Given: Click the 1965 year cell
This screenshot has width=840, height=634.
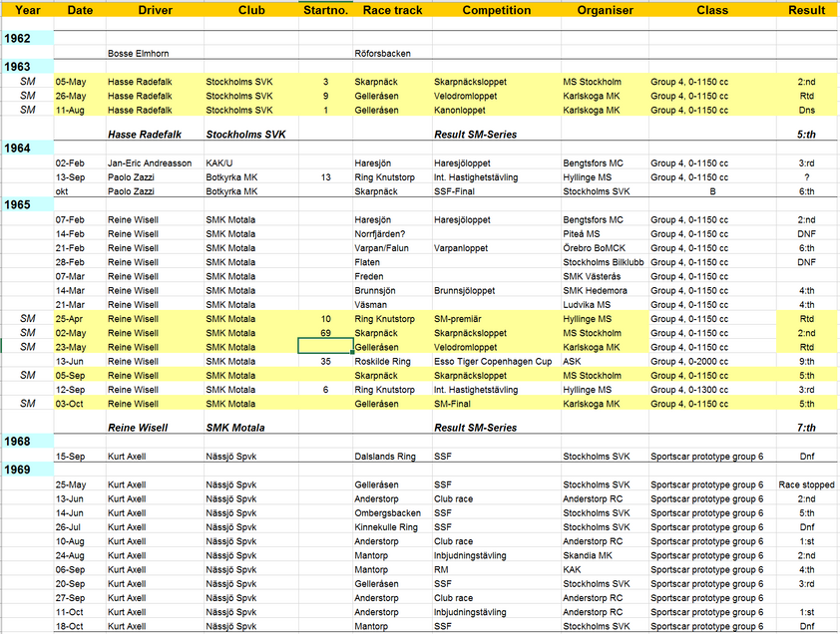Looking at the screenshot, I should 27,204.
